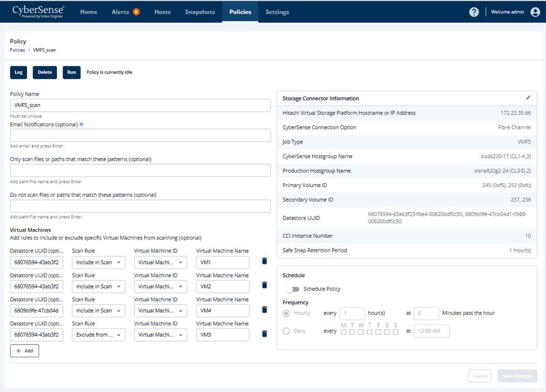Open Virtual Machine ID dropdown for VM3
The height and width of the screenshot is (392, 546).
(160, 334)
